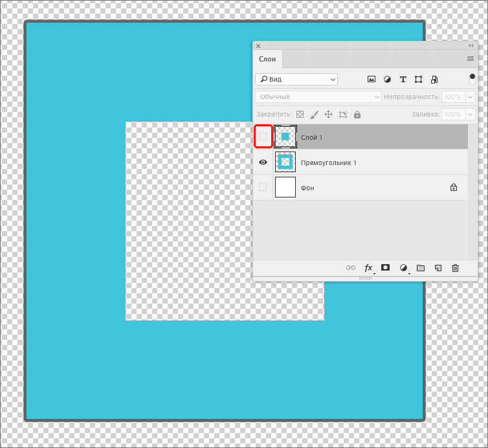Filter layers by pixel image icon
The image size is (488, 448).
(372, 80)
